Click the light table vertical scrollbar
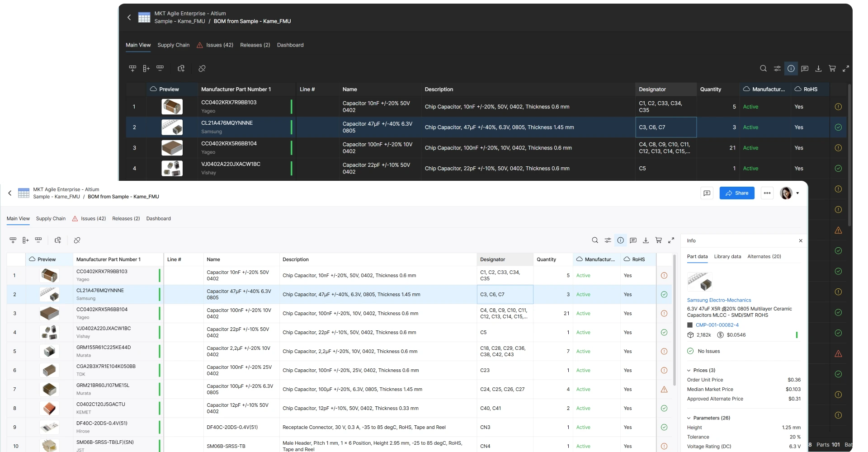 [675, 320]
